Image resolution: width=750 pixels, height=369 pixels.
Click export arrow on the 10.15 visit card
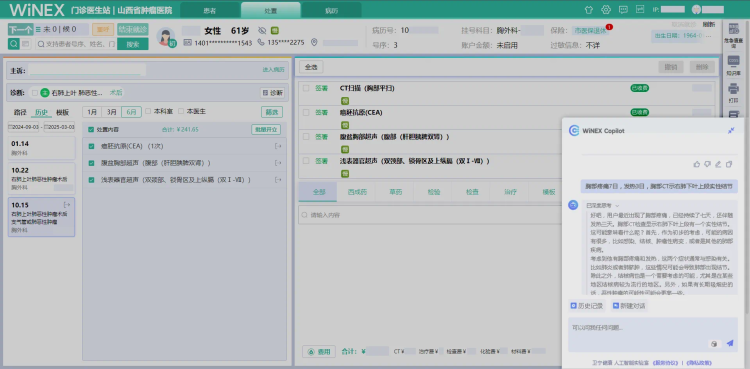click(x=67, y=205)
